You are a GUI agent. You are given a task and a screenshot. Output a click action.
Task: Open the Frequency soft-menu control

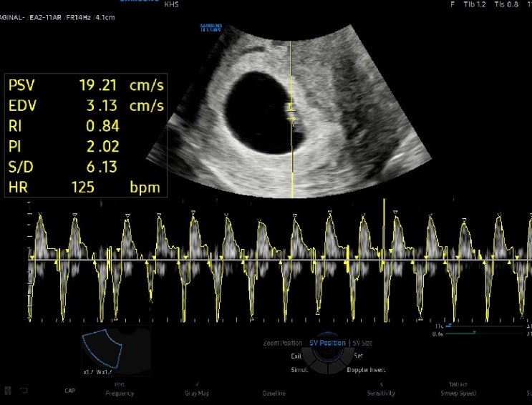coord(120,393)
